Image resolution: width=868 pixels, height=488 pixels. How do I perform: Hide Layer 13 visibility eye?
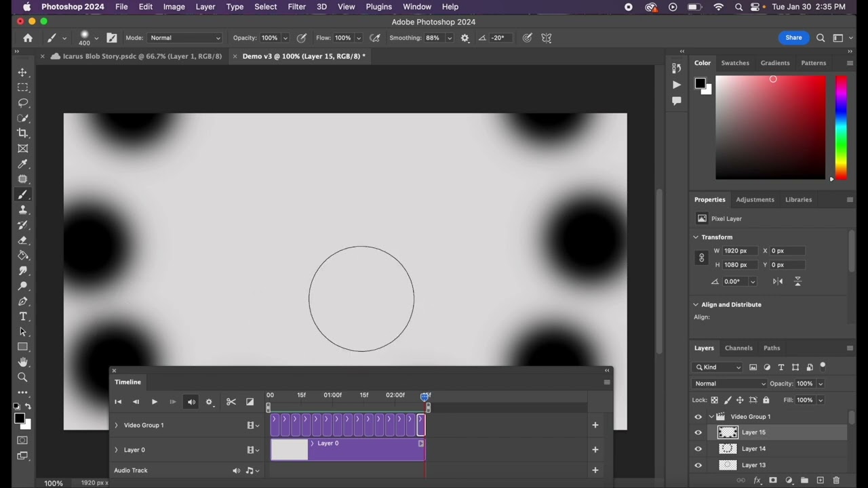point(698,465)
